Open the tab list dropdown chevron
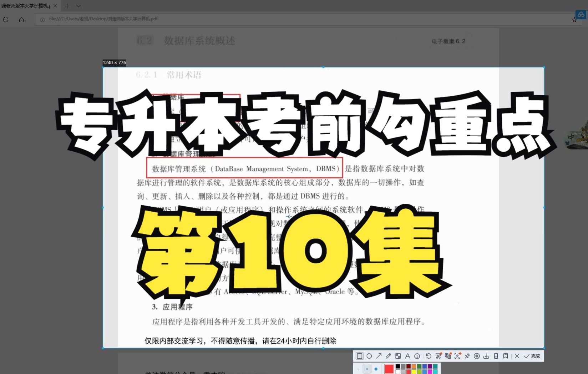Image resolution: width=588 pixels, height=374 pixels. coord(78,6)
